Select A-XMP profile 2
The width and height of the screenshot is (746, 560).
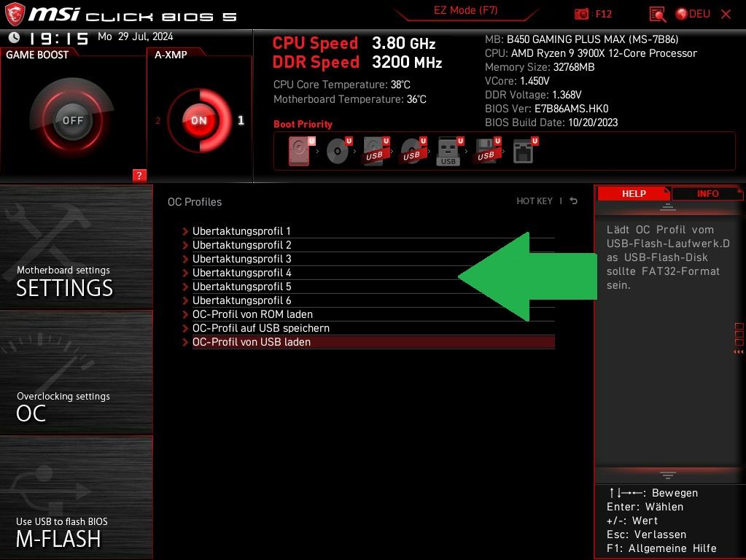coord(158,121)
